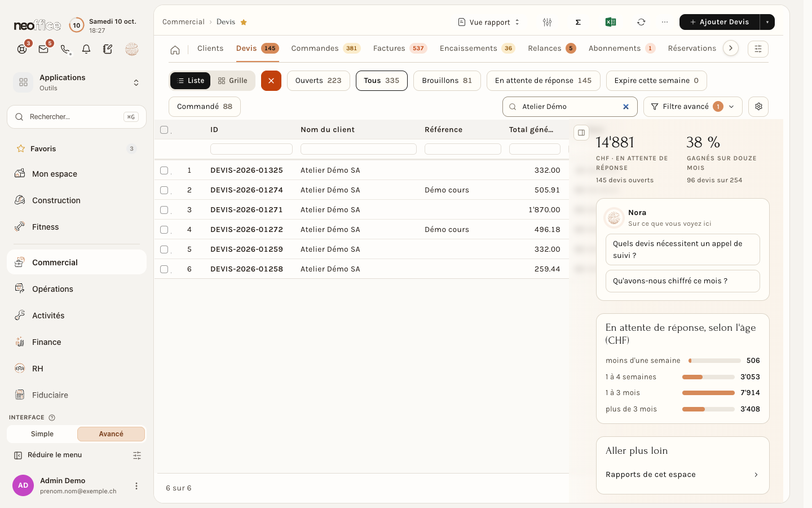The width and height of the screenshot is (812, 508).
Task: Toggle the Devis favorite star
Action: click(244, 22)
